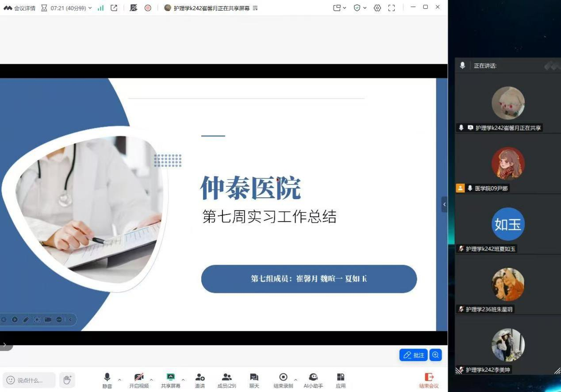Image resolution: width=561 pixels, height=392 pixels.
Task: Click 结束会议 to end the meeting
Action: point(429,380)
